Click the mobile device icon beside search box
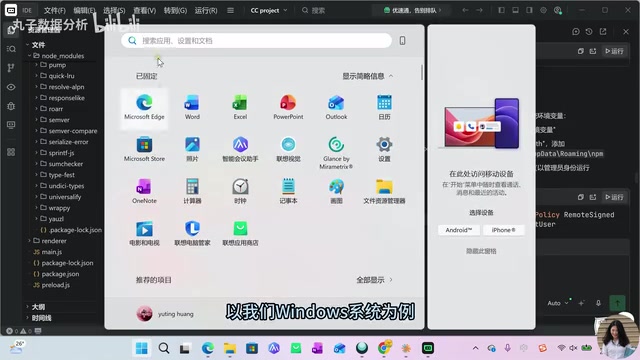 point(402,40)
